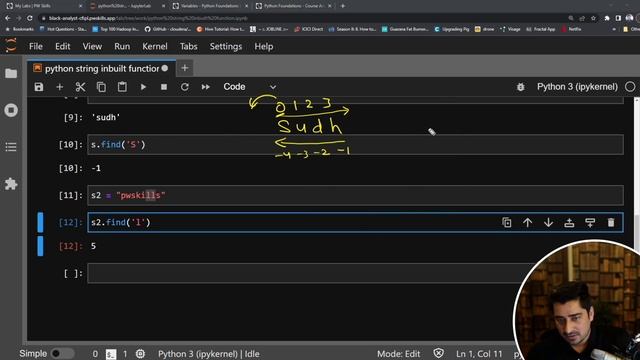Open the Extension Manager puzzle icon
Viewport: 640px width, 360px height.
point(11,184)
